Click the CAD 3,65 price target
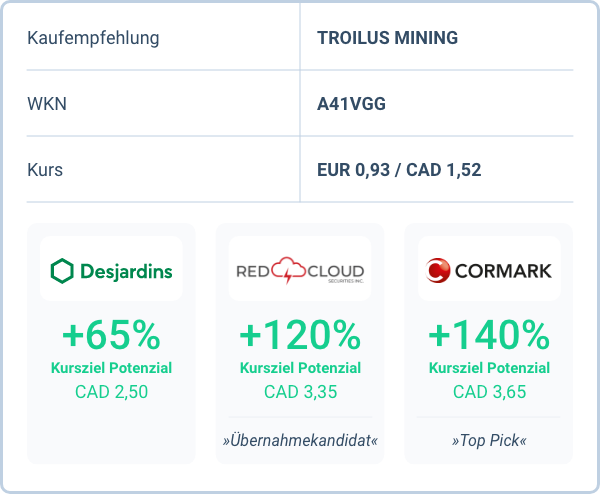This screenshot has width=600, height=494. tap(489, 392)
